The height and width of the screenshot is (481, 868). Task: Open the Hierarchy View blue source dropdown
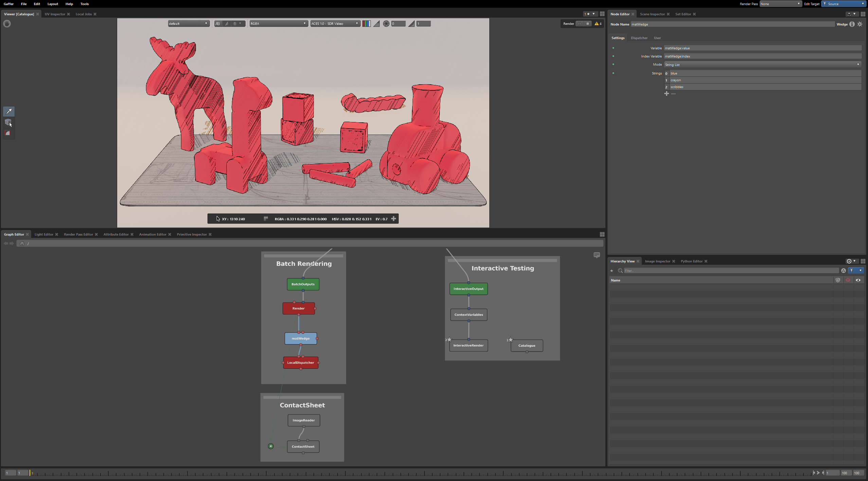coord(856,271)
